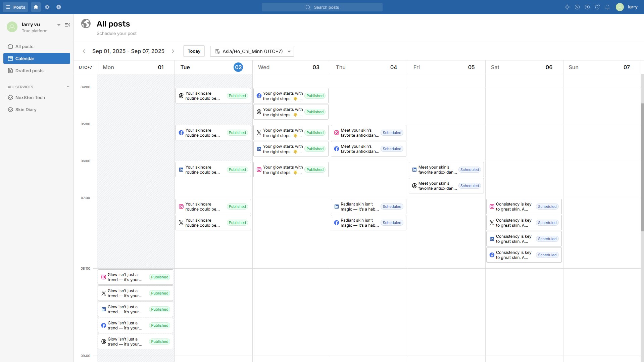Go to previous week with left chevron
The height and width of the screenshot is (362, 644).
(84, 51)
